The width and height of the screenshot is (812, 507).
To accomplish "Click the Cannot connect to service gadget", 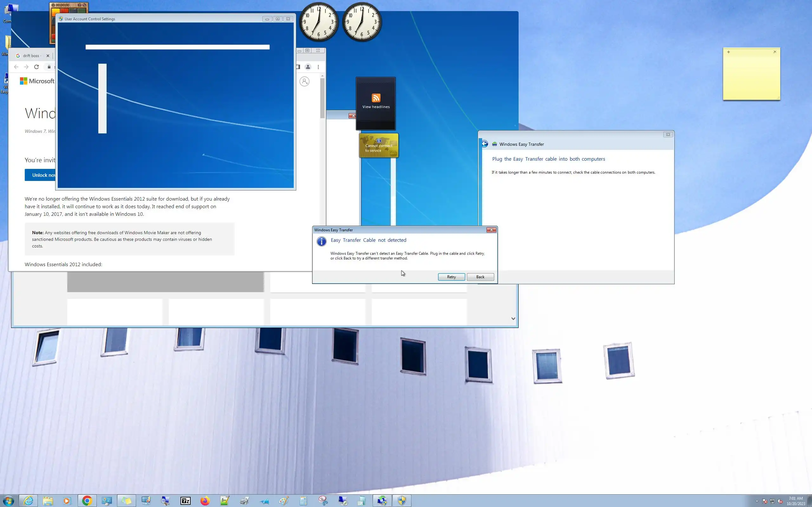I will [378, 145].
